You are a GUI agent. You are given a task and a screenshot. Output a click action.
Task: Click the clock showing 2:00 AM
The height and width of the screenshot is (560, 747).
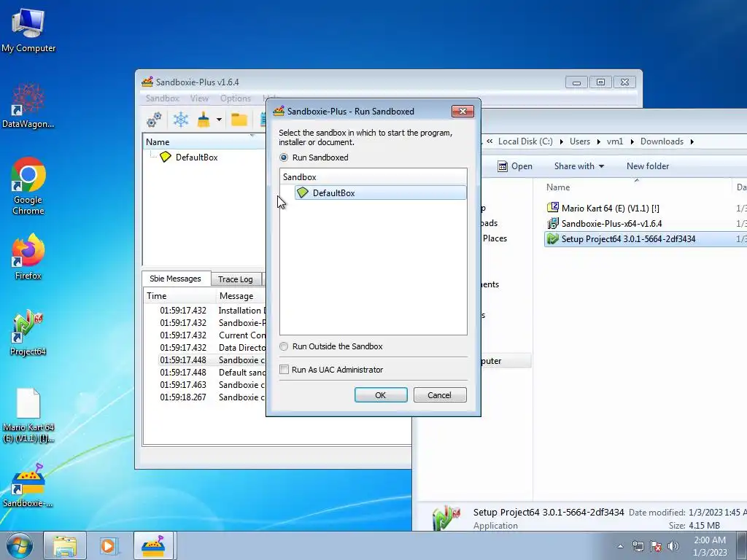(709, 546)
